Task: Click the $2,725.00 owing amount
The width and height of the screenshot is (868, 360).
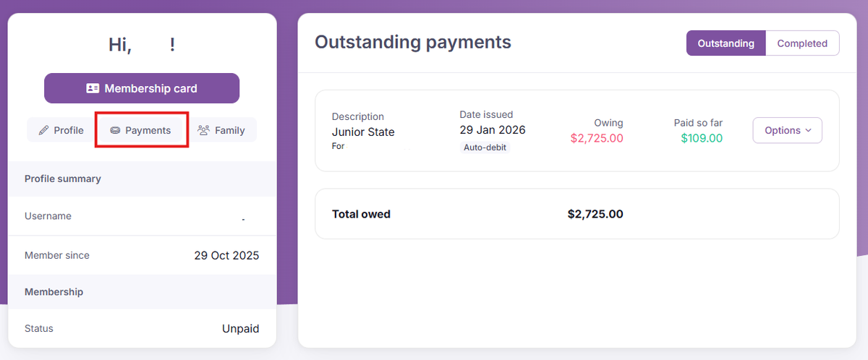Action: point(596,138)
